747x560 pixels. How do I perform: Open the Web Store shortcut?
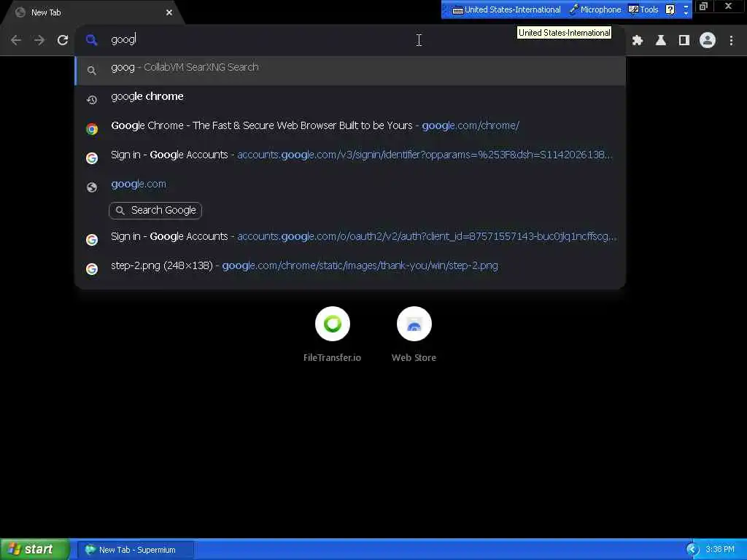[x=414, y=335]
